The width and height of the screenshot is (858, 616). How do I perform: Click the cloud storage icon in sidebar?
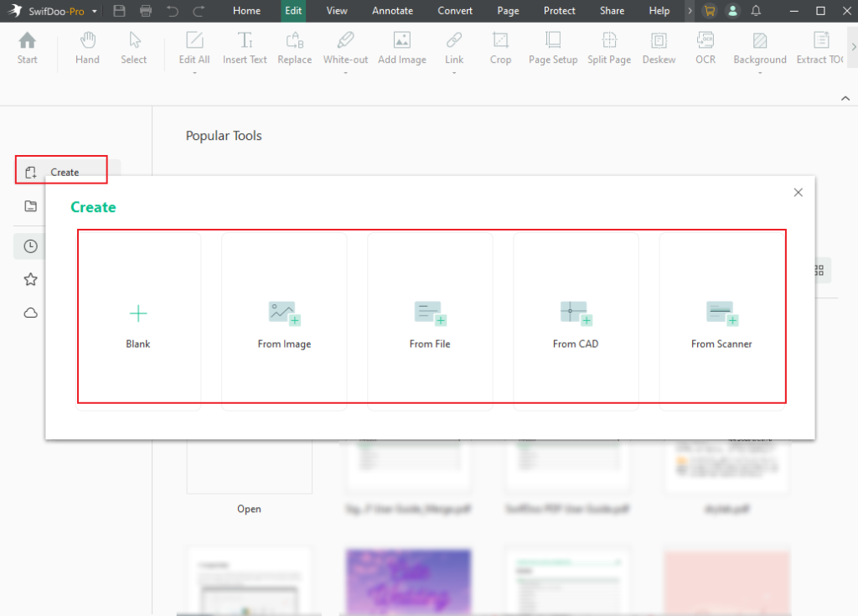30,313
